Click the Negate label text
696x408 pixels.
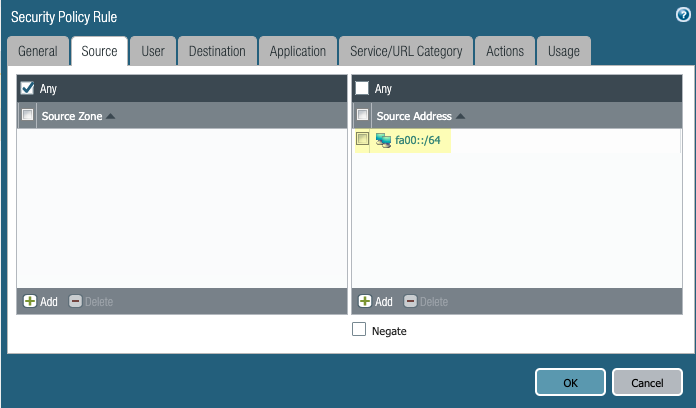pyautogui.click(x=389, y=331)
